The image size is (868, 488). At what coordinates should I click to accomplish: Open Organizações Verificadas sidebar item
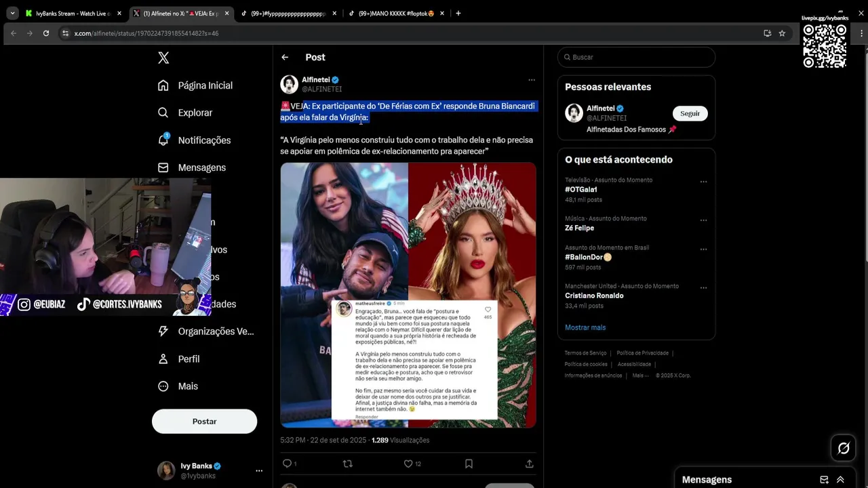click(x=205, y=331)
